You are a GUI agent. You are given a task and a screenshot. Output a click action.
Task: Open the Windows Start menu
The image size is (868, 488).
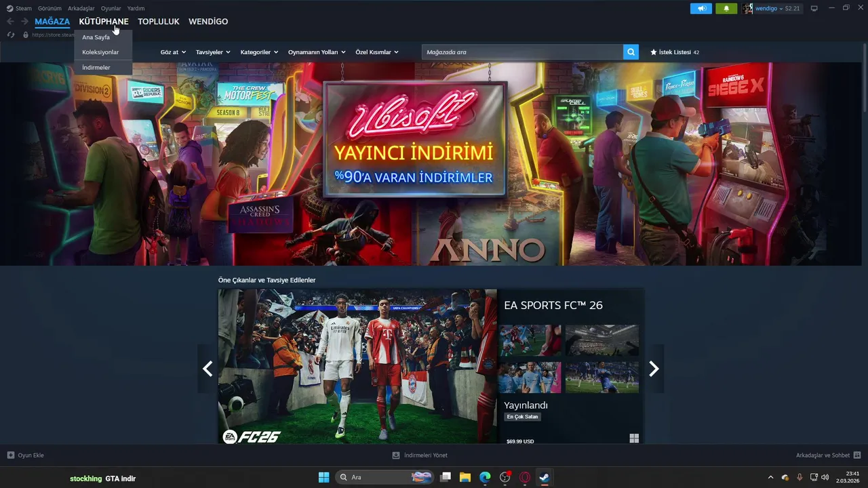point(323,477)
